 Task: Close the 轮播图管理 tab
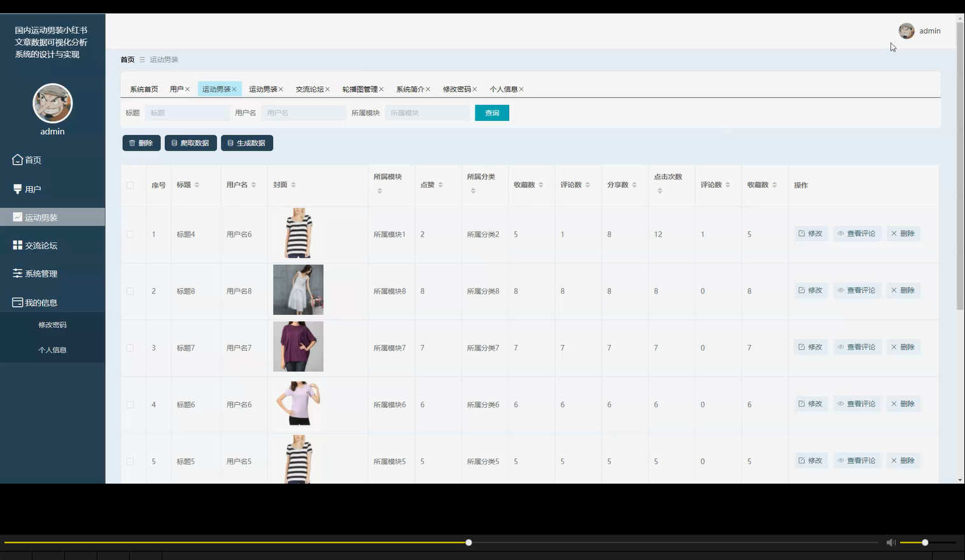381,89
